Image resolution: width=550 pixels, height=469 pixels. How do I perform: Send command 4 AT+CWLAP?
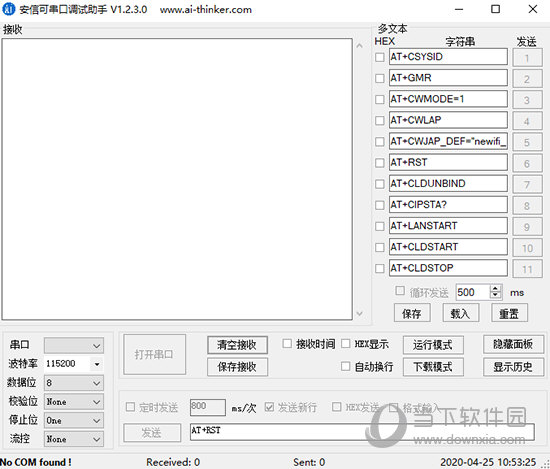tap(527, 121)
